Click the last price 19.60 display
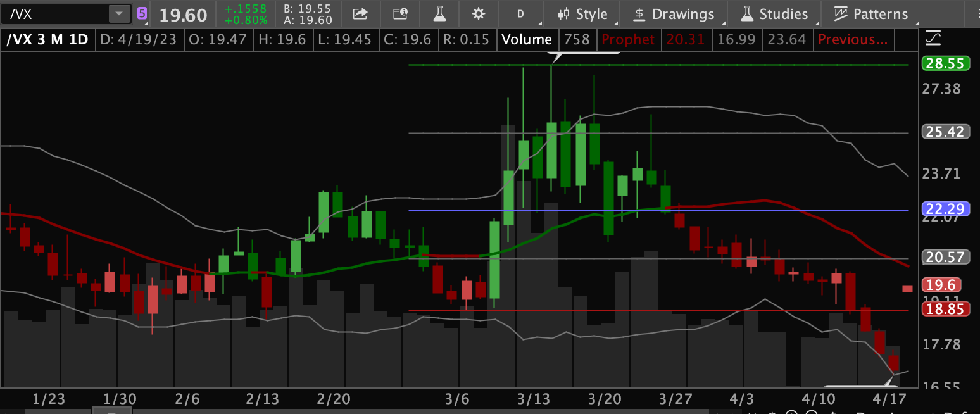 [183, 15]
